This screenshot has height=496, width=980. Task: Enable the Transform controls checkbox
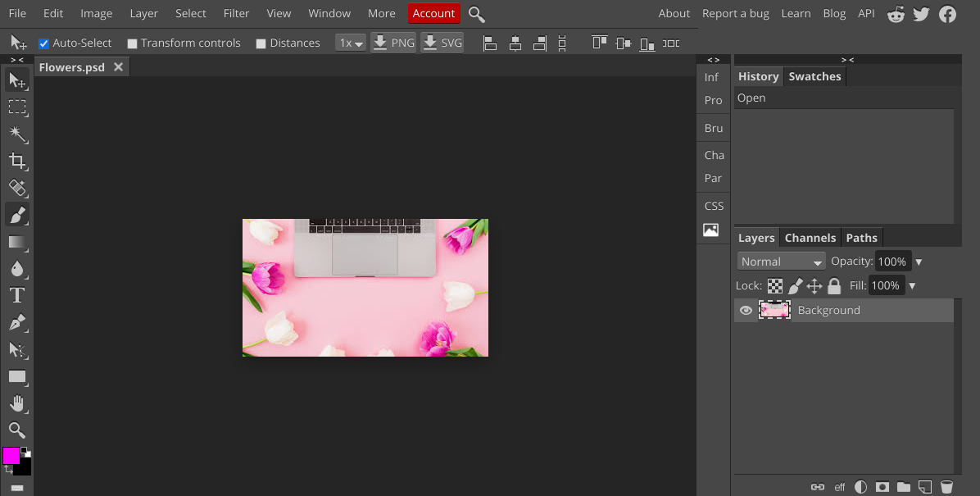(x=132, y=43)
